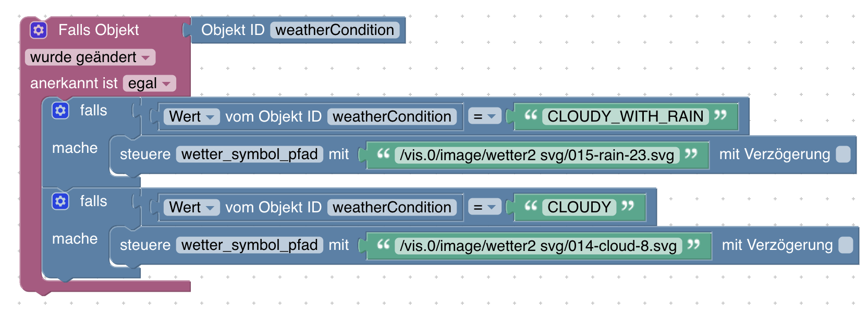
Task: Open Wert dropdown in first falls condition
Action: pos(192,116)
